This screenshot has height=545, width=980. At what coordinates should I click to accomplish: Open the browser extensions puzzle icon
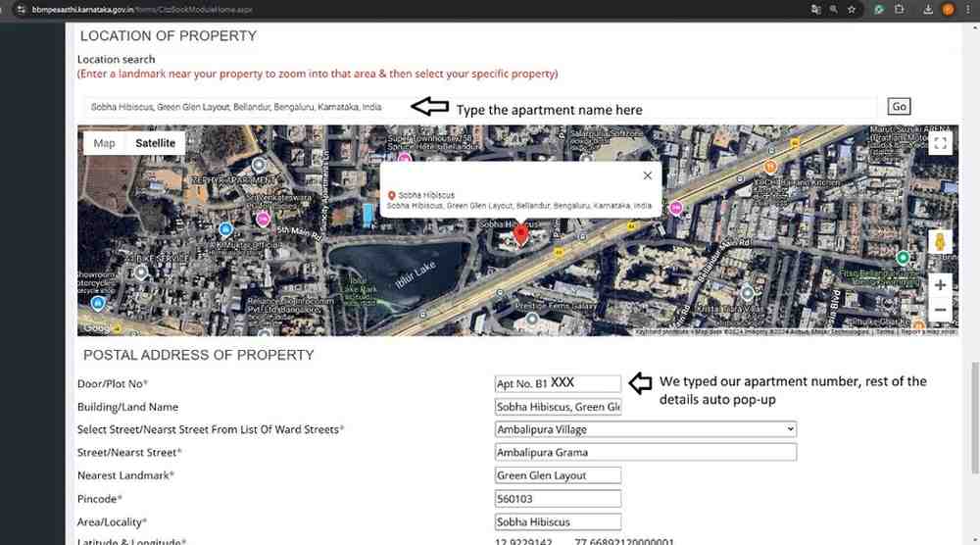click(x=900, y=9)
